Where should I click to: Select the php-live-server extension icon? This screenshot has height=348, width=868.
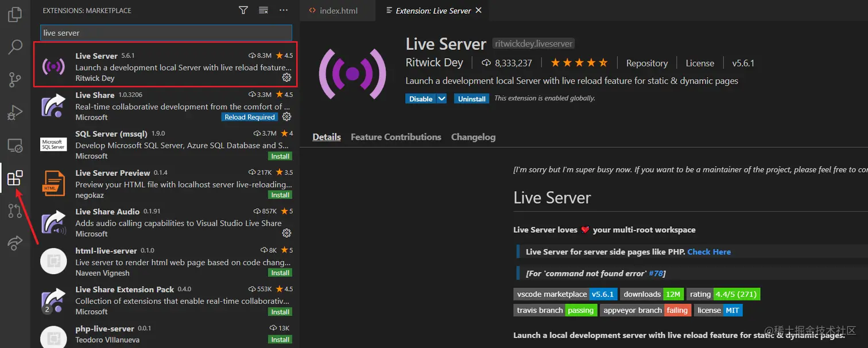tap(53, 338)
